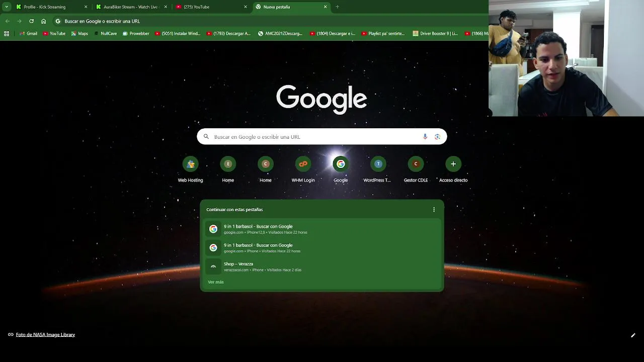Open the Shop – Verazza tab entry
Image resolution: width=644 pixels, height=362 pixels.
(322, 266)
